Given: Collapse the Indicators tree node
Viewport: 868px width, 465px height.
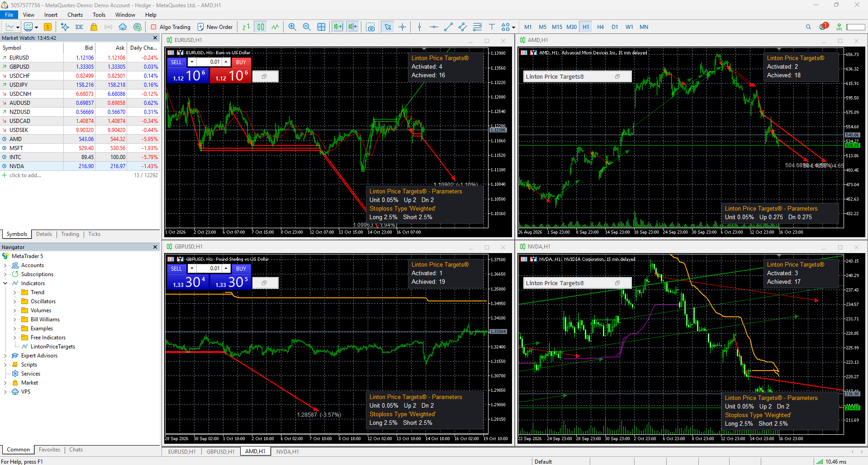Looking at the screenshot, I should click(x=5, y=283).
